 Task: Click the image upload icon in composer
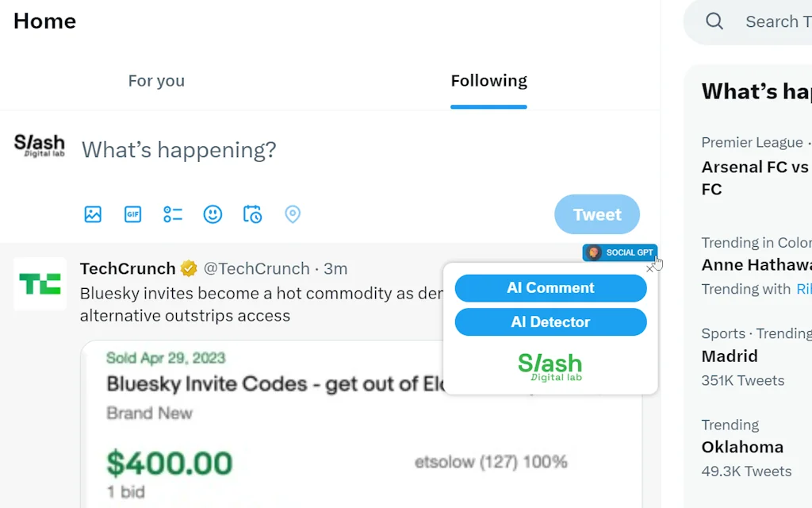pyautogui.click(x=93, y=214)
